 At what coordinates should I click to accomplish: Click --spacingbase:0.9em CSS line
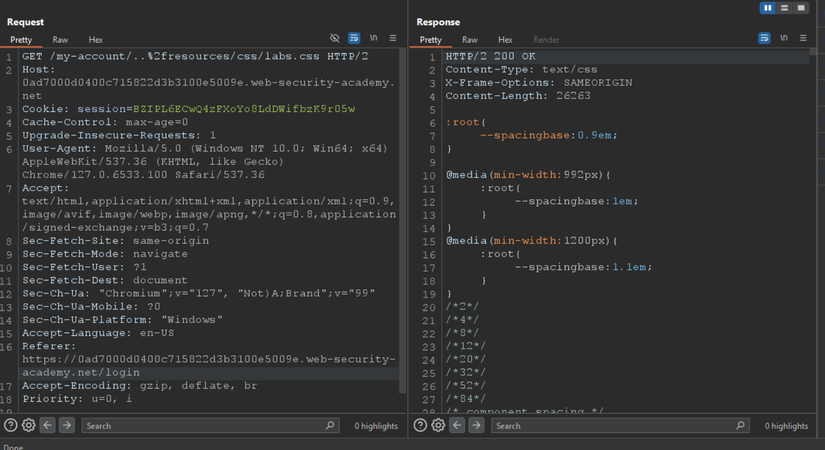tap(549, 135)
